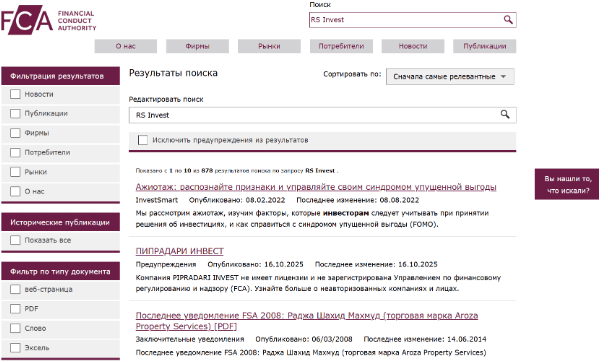Click the 'Заключительные уведомления' label
This screenshot has width=608, height=362.
click(190, 339)
